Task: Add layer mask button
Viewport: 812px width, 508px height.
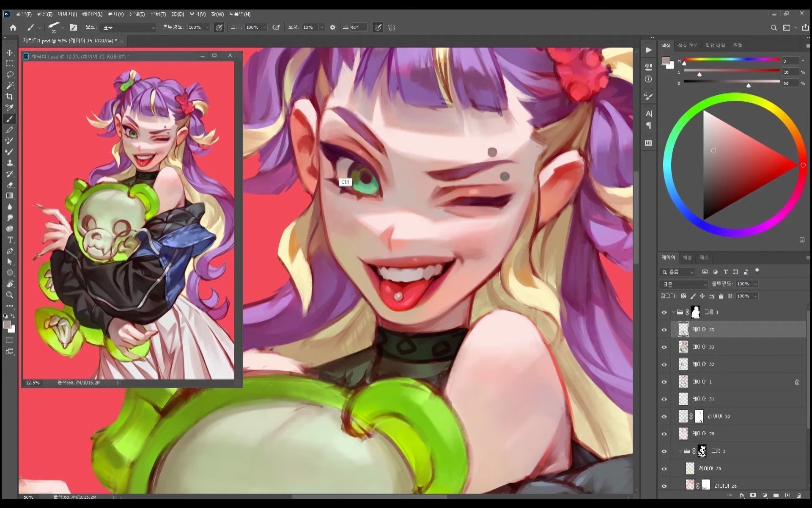Action: (x=753, y=495)
